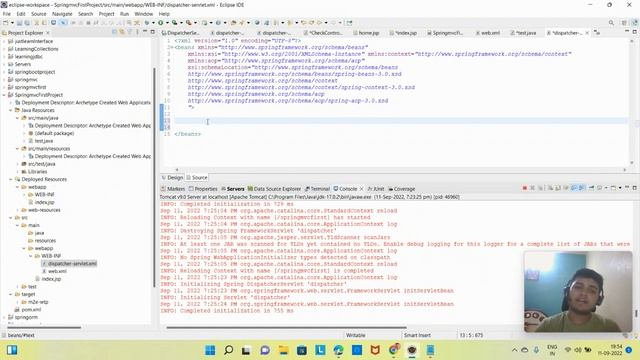Collapse the Java Resources node
This screenshot has height=360, width=640.
pyautogui.click(x=11, y=110)
